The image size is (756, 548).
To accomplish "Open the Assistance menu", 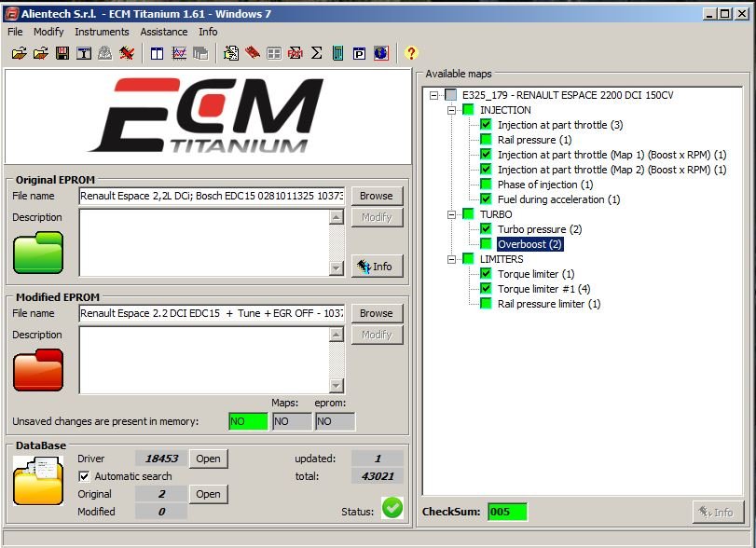I will coord(164,32).
